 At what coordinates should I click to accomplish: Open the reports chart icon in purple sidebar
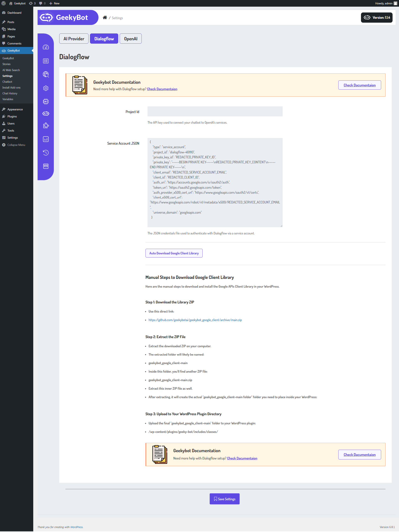coord(46,139)
